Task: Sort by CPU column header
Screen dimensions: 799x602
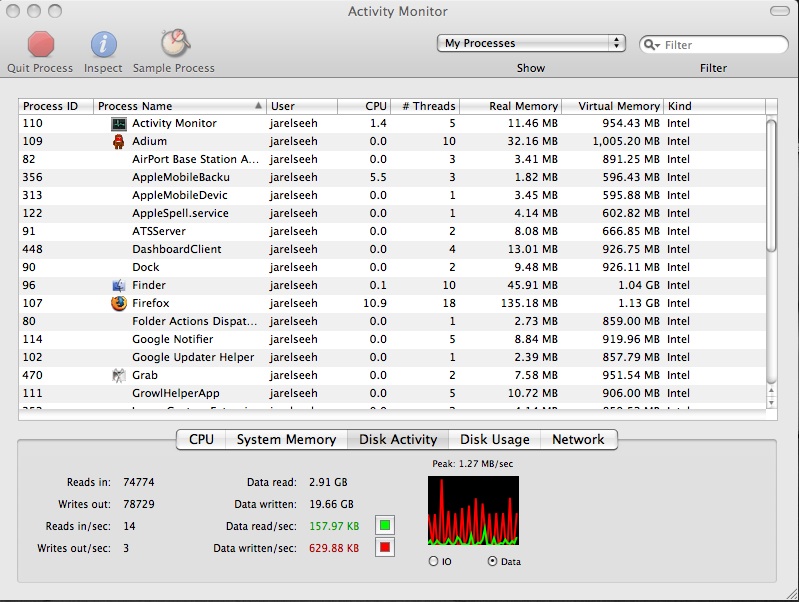Action: 364,106
